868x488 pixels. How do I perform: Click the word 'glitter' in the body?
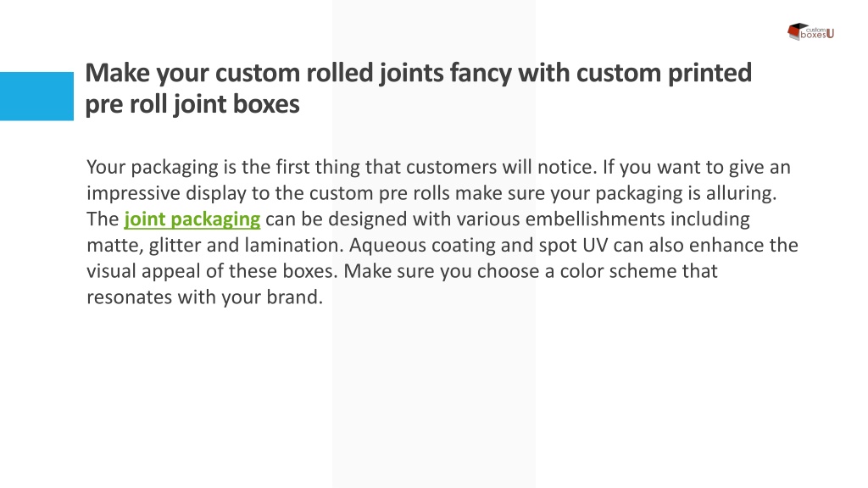coord(175,245)
